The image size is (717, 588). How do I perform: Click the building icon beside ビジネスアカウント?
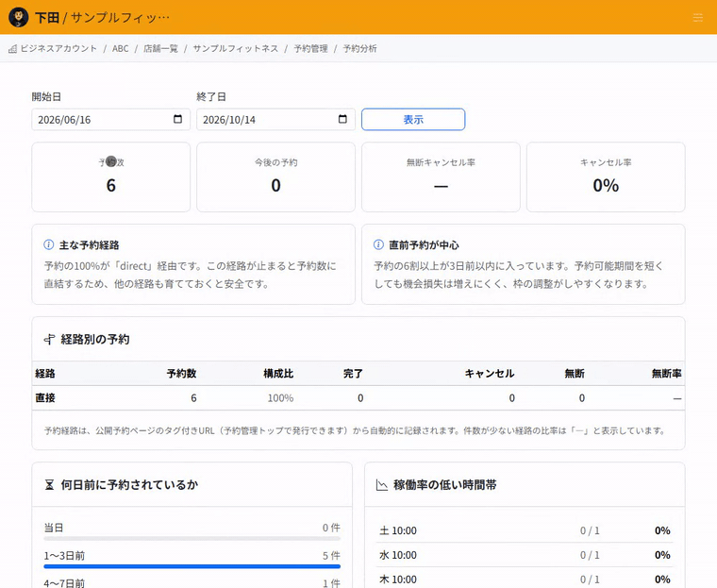point(13,48)
